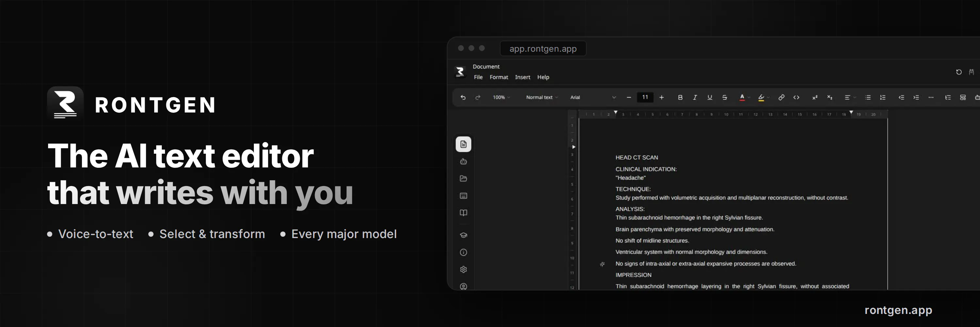Click the font size 11 field
Screen dimensions: 980x327
tap(645, 97)
